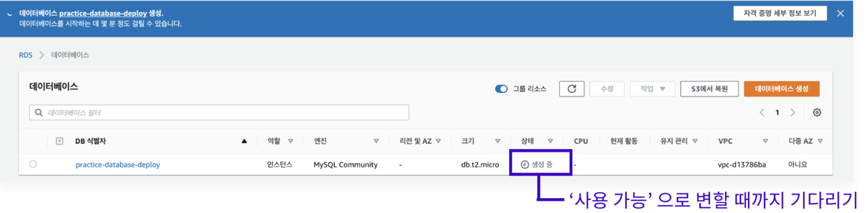Select the practice-database-deploy radio button
This screenshot has height=213, width=868.
[33, 164]
